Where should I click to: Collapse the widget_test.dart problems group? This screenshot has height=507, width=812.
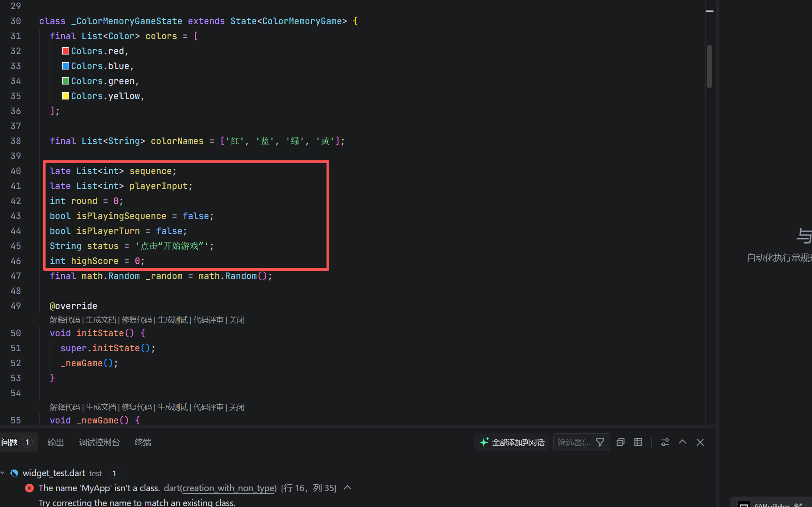[x=3, y=473]
